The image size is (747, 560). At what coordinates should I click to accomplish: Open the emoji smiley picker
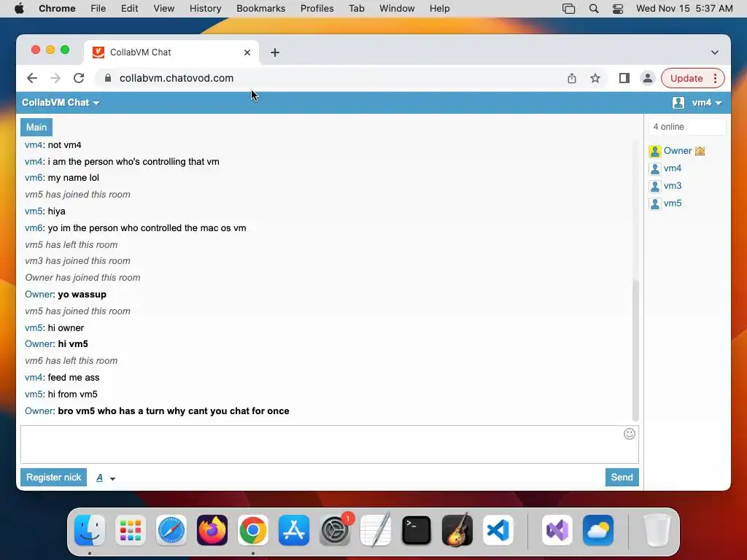(630, 434)
